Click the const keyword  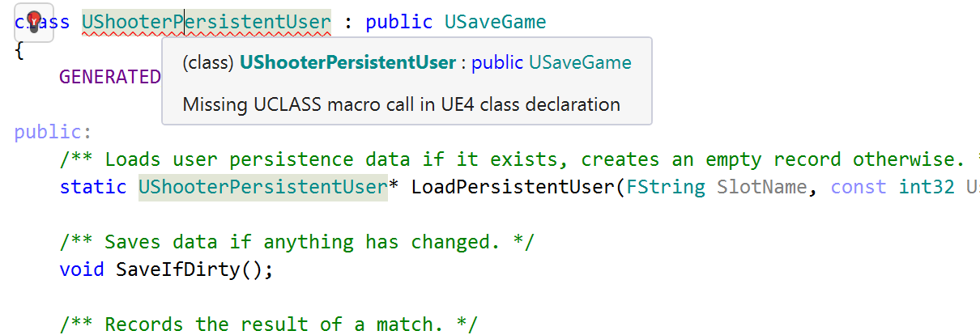pyautogui.click(x=859, y=187)
